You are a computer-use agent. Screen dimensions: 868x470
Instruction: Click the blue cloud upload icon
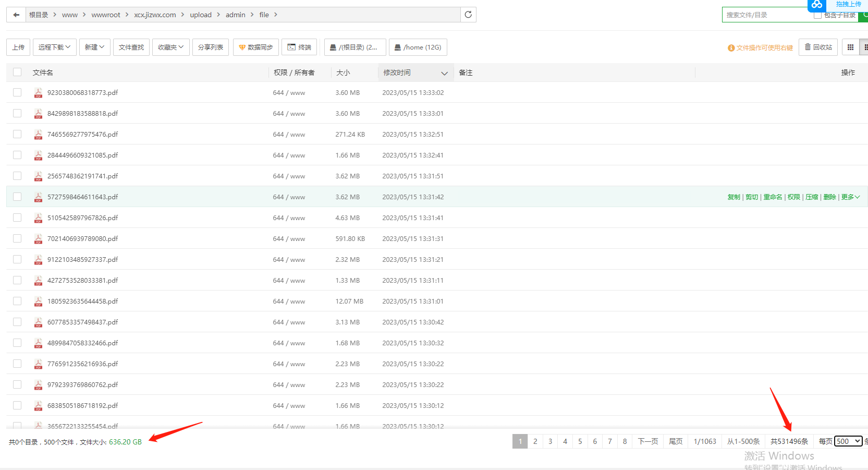tap(816, 5)
